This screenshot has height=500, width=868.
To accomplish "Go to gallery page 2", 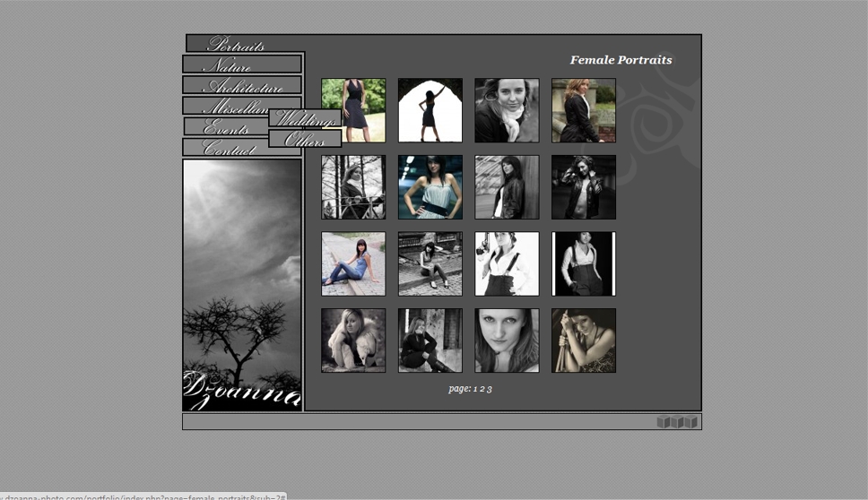I will (482, 389).
